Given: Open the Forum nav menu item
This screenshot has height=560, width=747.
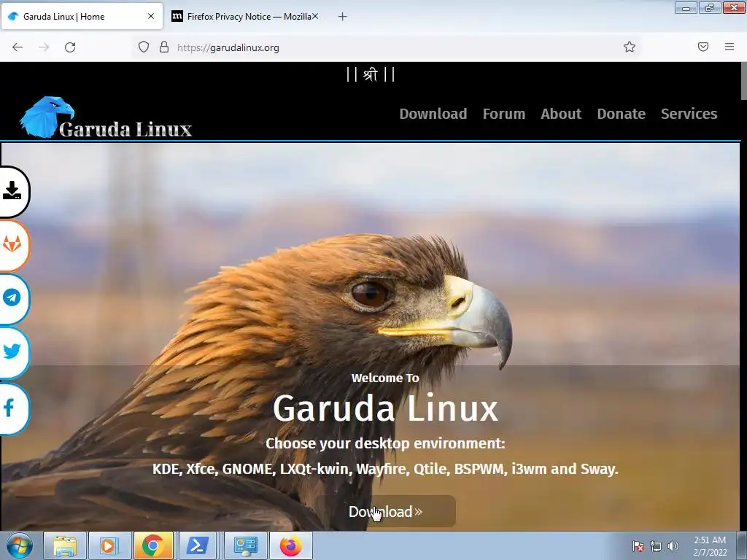Looking at the screenshot, I should (504, 114).
